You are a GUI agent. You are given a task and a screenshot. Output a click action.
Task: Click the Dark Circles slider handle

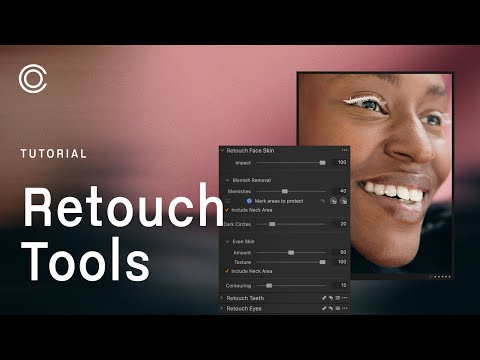tap(272, 224)
